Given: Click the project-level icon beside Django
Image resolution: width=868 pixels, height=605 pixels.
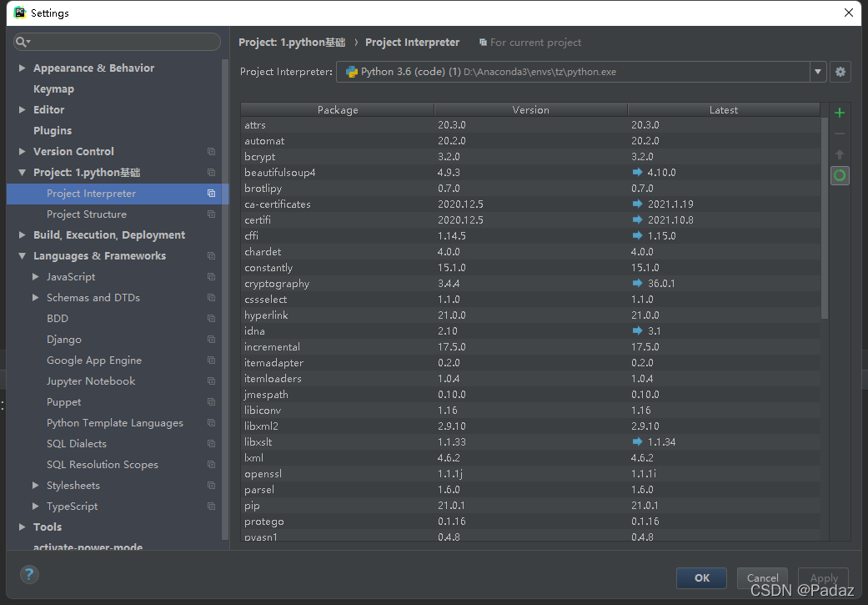Looking at the screenshot, I should (x=211, y=339).
